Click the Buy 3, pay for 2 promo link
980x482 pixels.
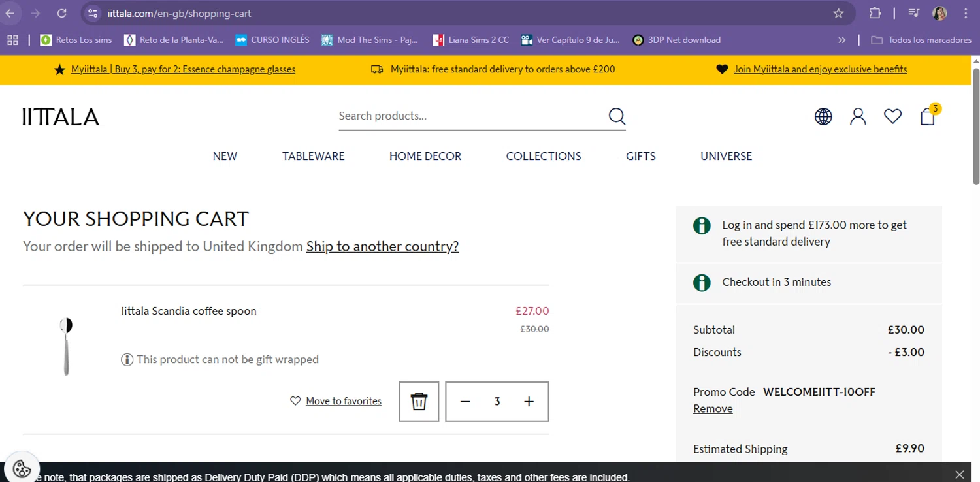click(183, 69)
